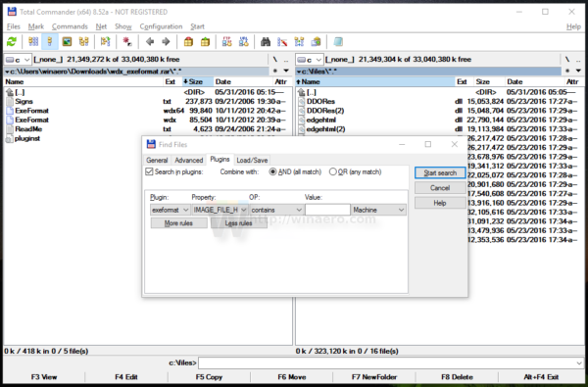Click the F8 Delete button
The image size is (588, 387).
coord(457,377)
